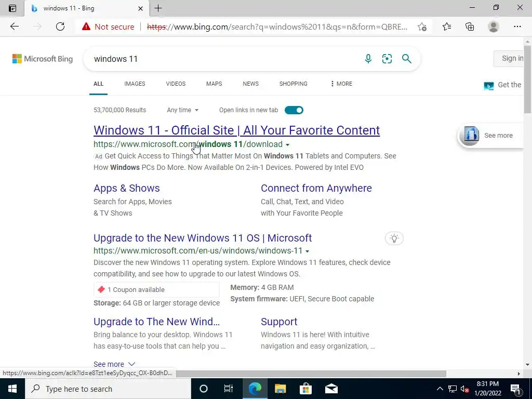Open the Support sublink
The image size is (532, 399).
(x=279, y=322)
